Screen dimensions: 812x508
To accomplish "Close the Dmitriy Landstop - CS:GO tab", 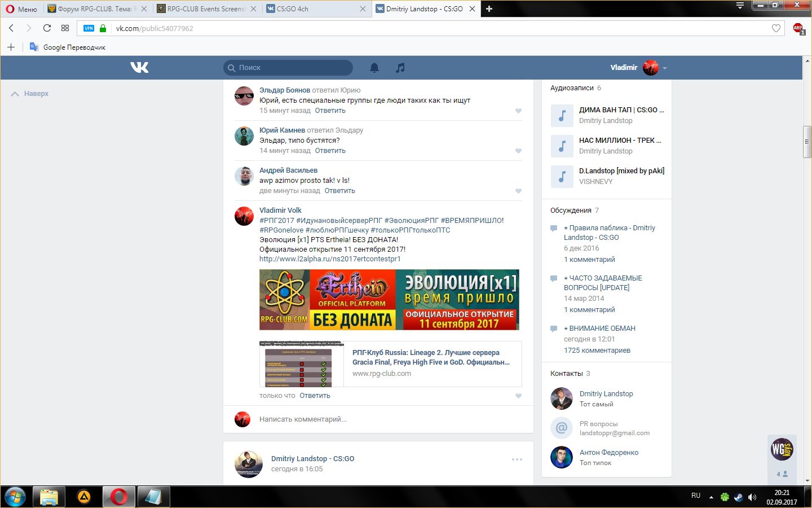I will coord(472,8).
